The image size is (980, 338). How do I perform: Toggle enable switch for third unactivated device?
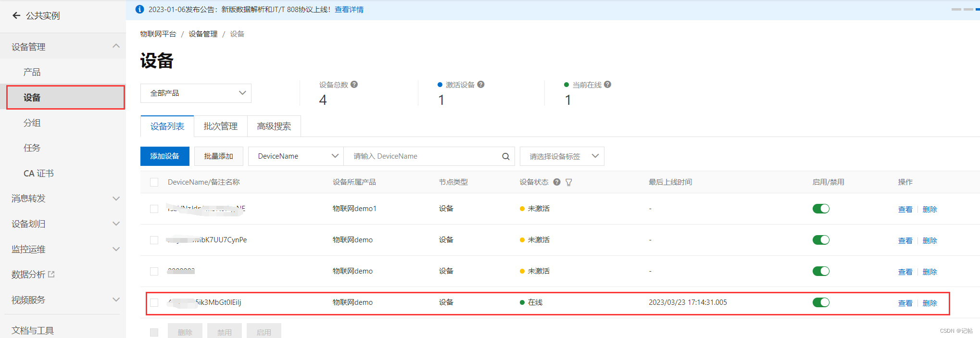tap(821, 271)
